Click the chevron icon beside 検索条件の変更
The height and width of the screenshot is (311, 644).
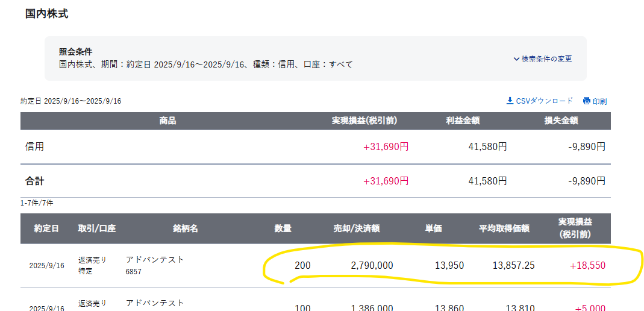pyautogui.click(x=516, y=59)
